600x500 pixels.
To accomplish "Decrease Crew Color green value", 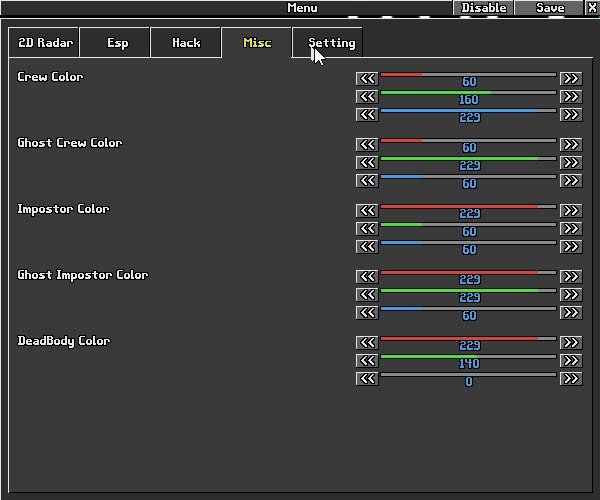I will point(367,96).
